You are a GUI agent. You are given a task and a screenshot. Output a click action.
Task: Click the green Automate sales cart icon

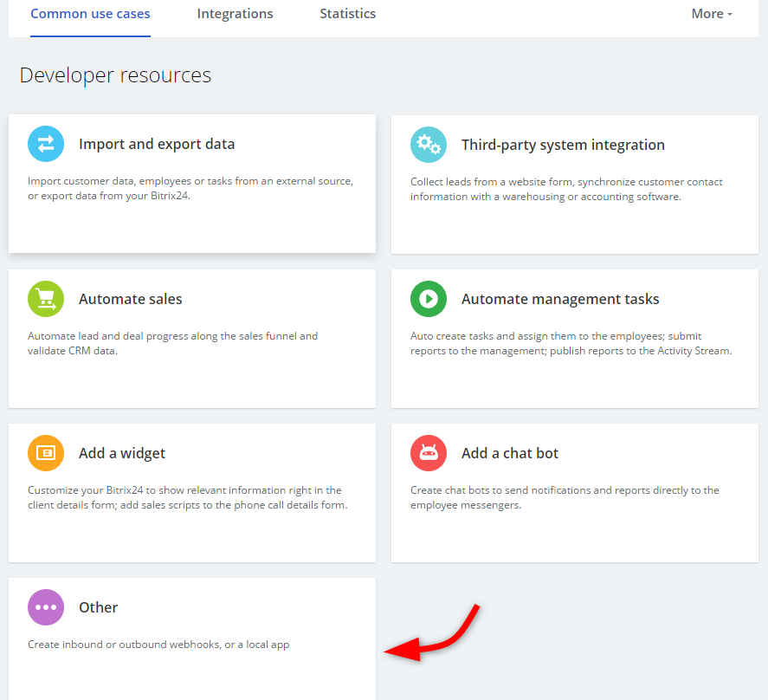[x=46, y=299]
